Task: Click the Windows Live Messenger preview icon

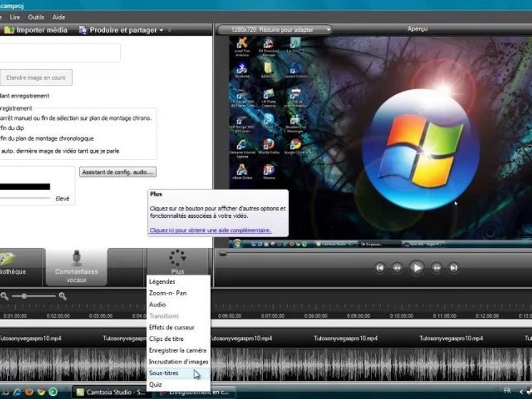Action: coord(295,123)
